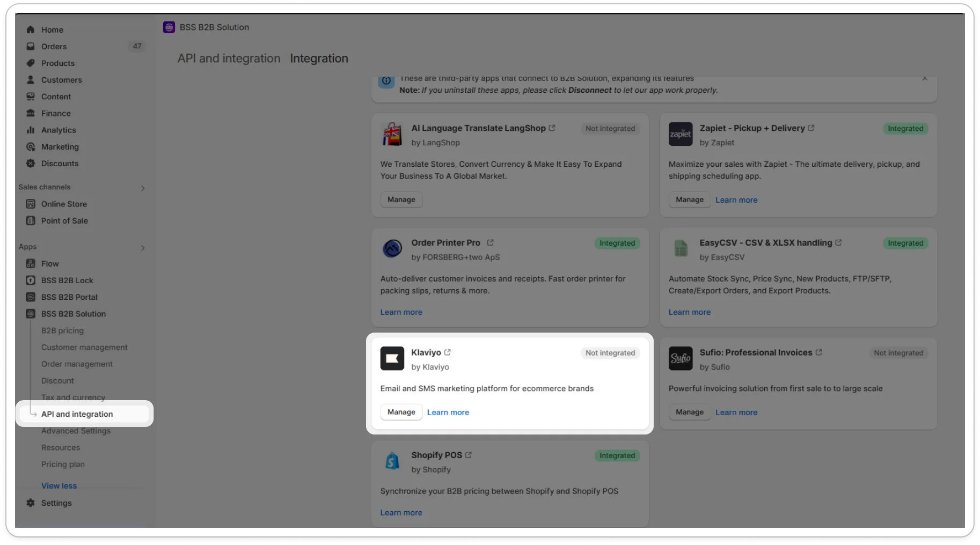Open Order Printer Pro external link icon
Viewport: 980px width, 545px height.
490,242
